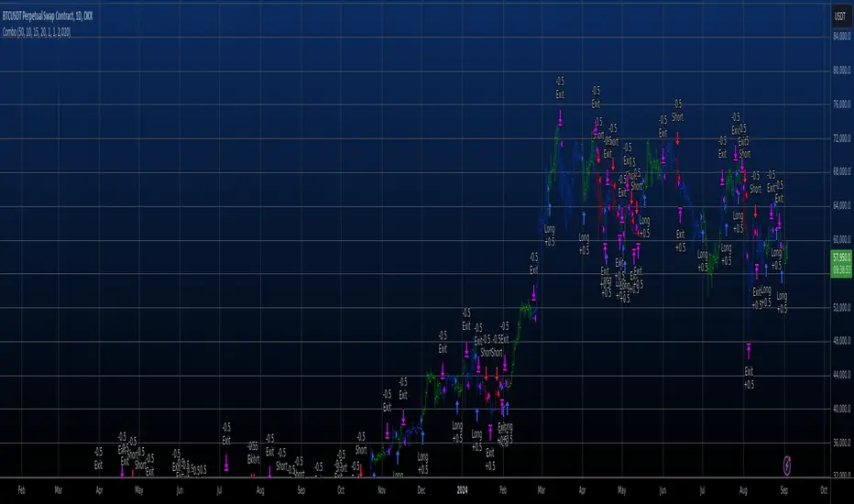Click the 76,000.0 price scale label
The height and width of the screenshot is (504, 854).
coord(841,104)
